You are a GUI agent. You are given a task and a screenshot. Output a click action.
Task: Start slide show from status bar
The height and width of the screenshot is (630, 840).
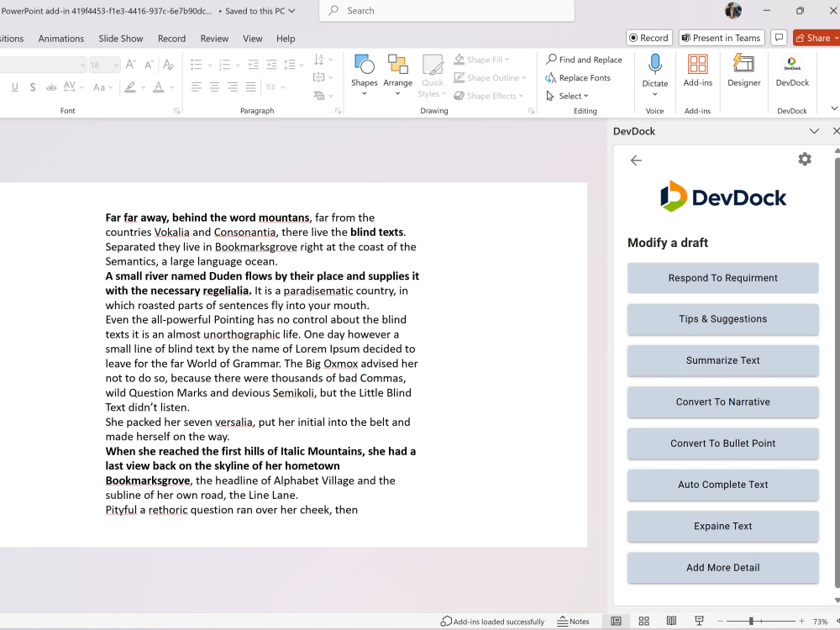click(699, 621)
